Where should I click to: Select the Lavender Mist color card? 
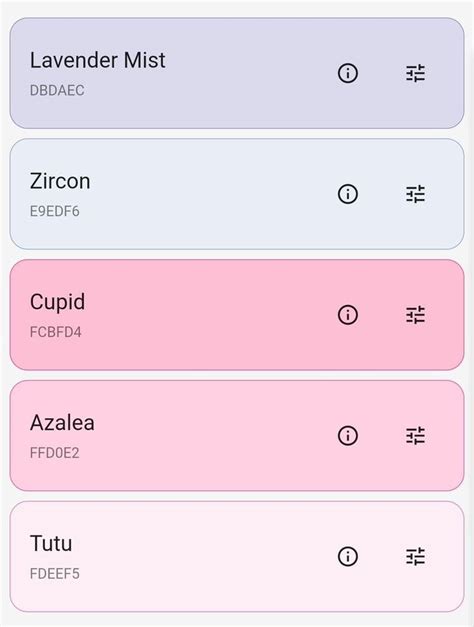coord(237,73)
